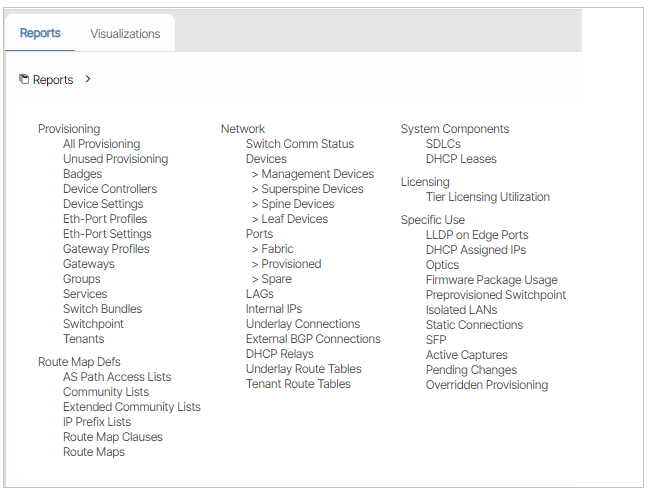This screenshot has height=495, width=650.
Task: View the Tier Licensing Utilization report
Action: 488,197
